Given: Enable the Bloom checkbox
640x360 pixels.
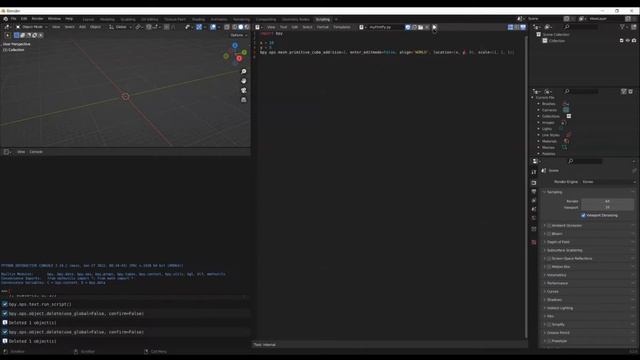Looking at the screenshot, I should pyautogui.click(x=549, y=233).
